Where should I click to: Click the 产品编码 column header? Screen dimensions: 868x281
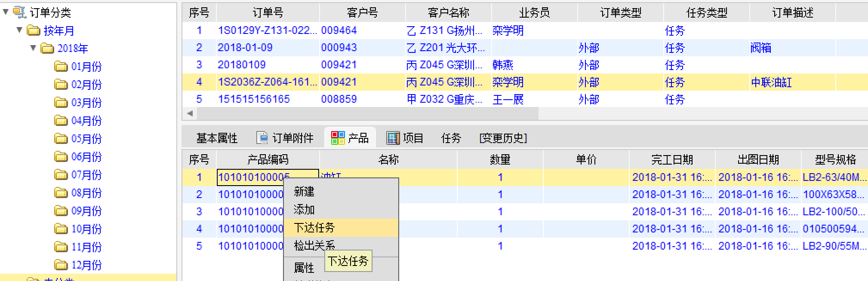[x=268, y=160]
